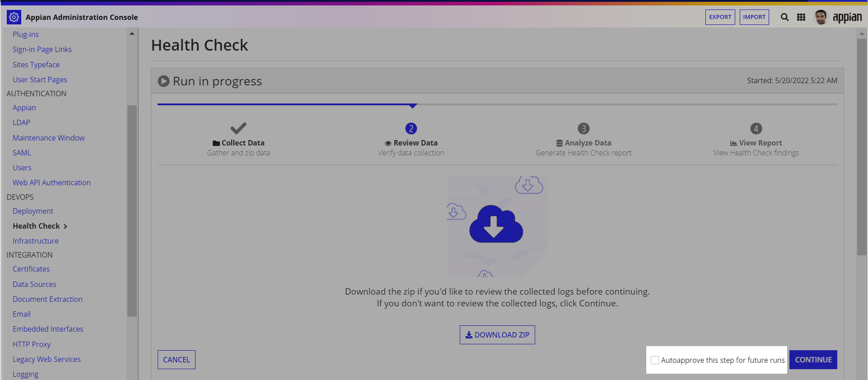Click the Started 5/20/2022 5:22 AM timestamp
Screen dimensions: 868x380
click(792, 80)
